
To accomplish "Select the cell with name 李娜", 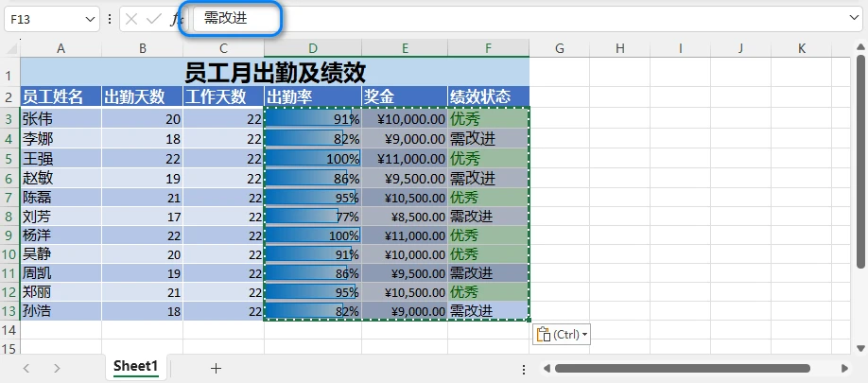I will coord(61,138).
